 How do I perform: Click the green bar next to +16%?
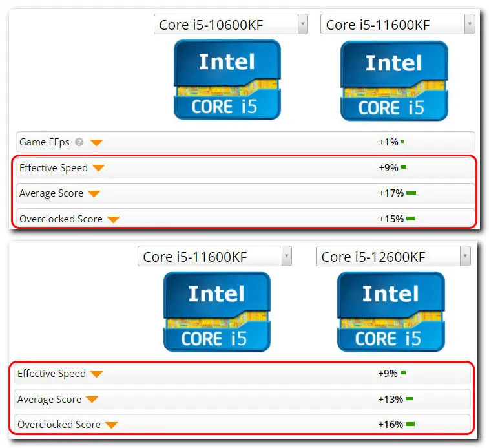point(410,425)
